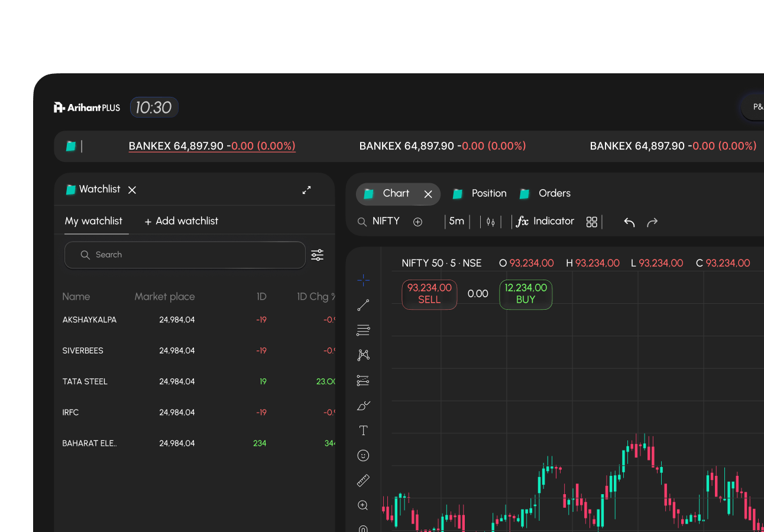Viewport: 764px width, 532px height.
Task: Select the brush drawing tool
Action: pos(363,406)
